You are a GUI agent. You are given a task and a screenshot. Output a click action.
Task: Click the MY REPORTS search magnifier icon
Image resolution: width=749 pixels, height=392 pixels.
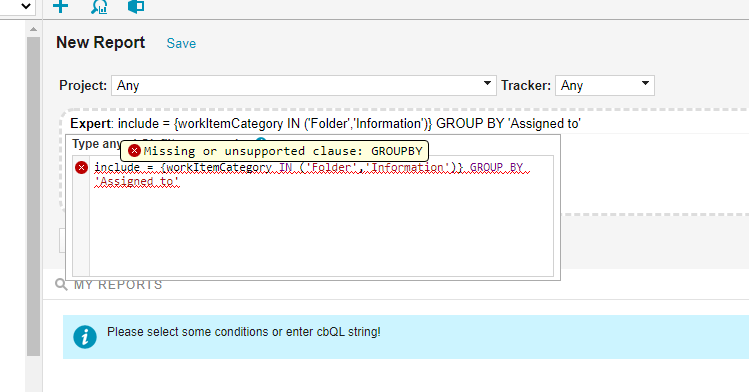point(61,285)
